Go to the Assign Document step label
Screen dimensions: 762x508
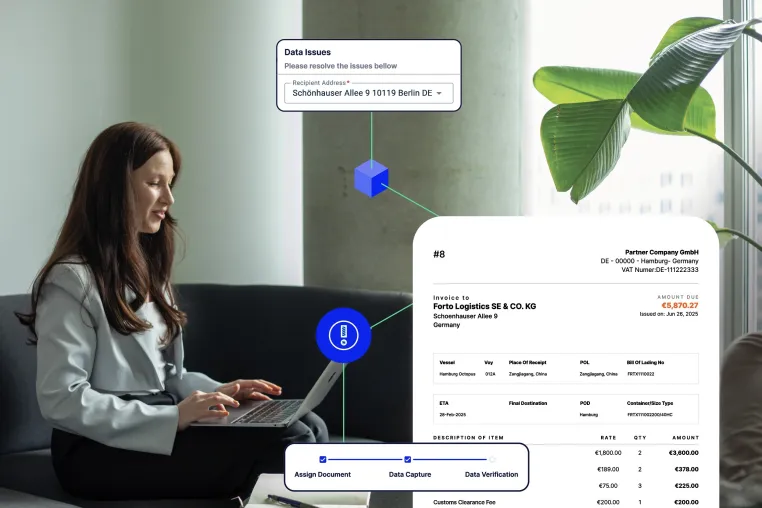coord(323,474)
